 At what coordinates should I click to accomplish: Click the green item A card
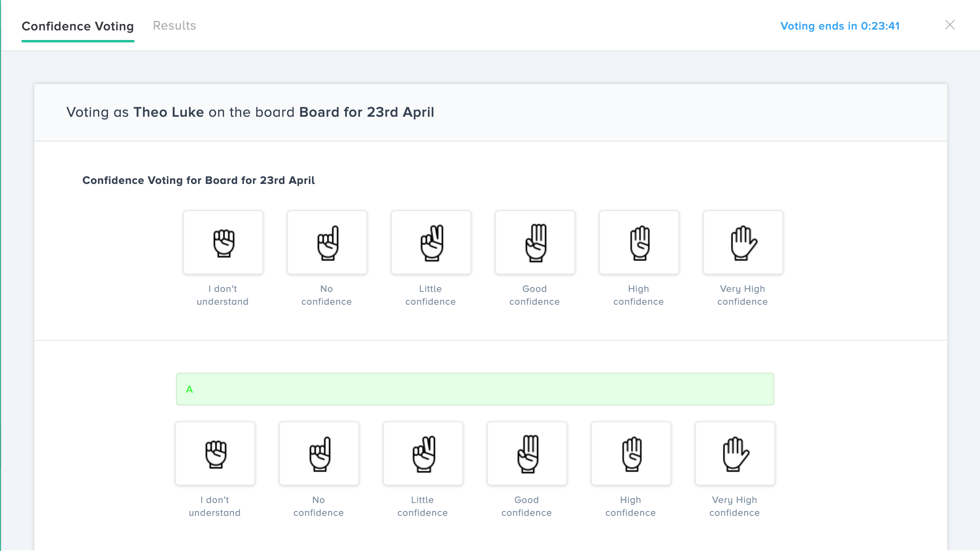point(475,389)
